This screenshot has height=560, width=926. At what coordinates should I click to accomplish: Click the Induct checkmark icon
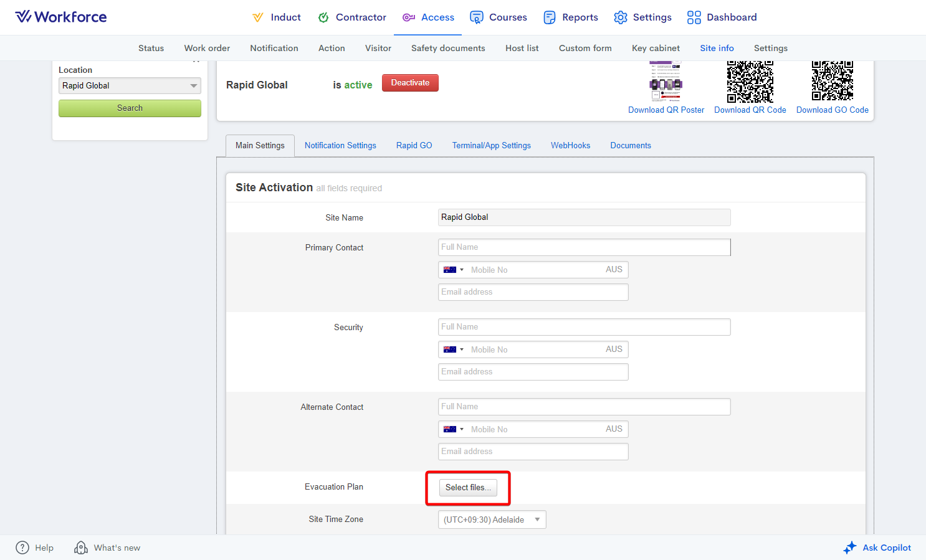coord(257,17)
